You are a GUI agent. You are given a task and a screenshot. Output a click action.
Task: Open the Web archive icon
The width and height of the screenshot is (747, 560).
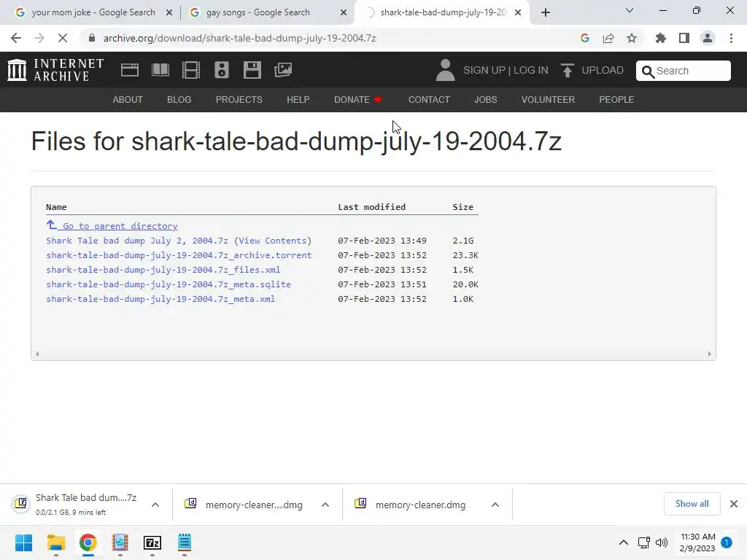click(130, 70)
